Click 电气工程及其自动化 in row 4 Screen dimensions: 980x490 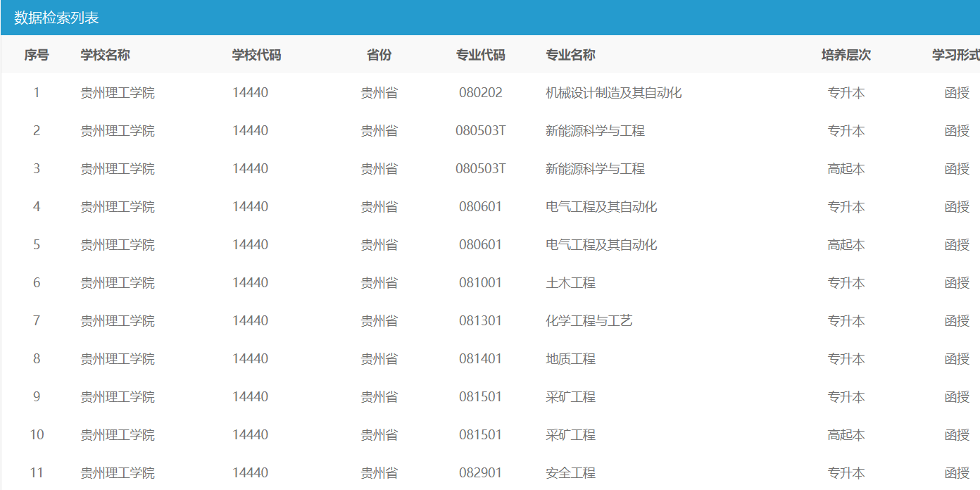tap(602, 207)
